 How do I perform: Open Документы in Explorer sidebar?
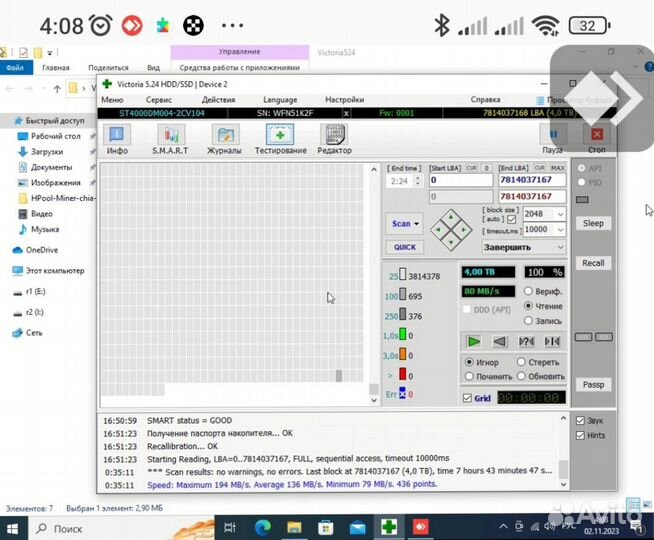click(51, 167)
